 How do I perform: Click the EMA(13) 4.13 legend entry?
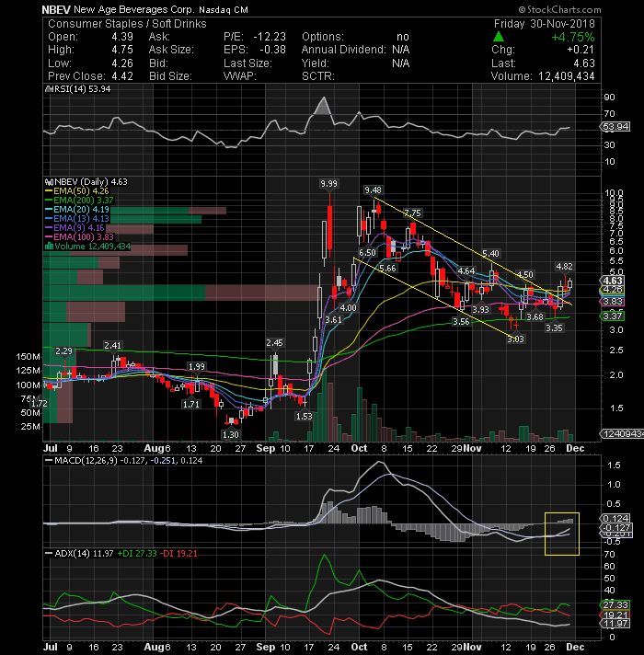tap(77, 218)
